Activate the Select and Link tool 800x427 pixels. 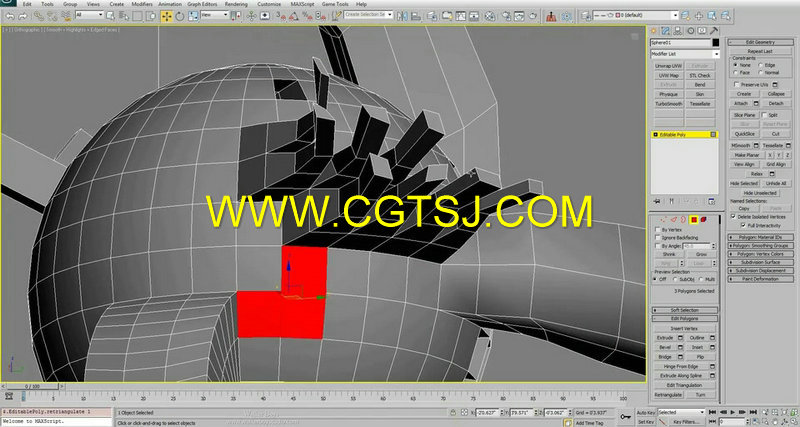pos(39,16)
